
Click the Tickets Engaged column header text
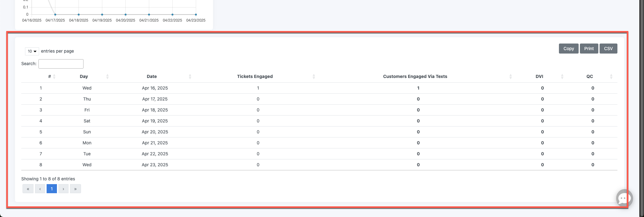[x=255, y=76]
